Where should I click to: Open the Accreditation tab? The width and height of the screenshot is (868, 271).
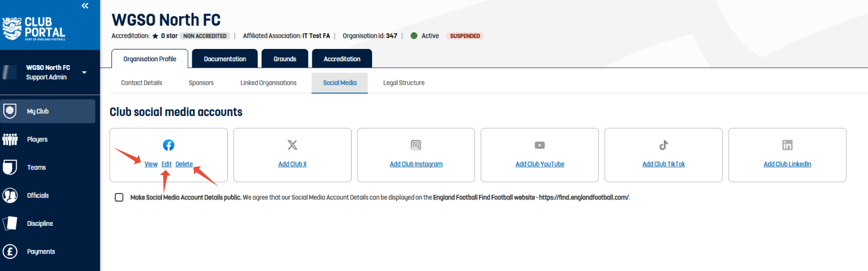tap(342, 59)
